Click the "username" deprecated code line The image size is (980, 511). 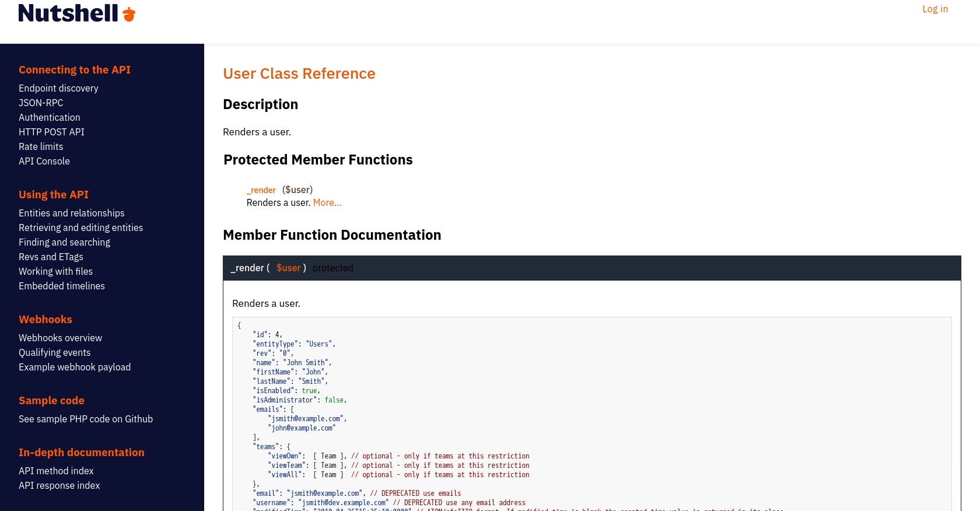point(389,503)
